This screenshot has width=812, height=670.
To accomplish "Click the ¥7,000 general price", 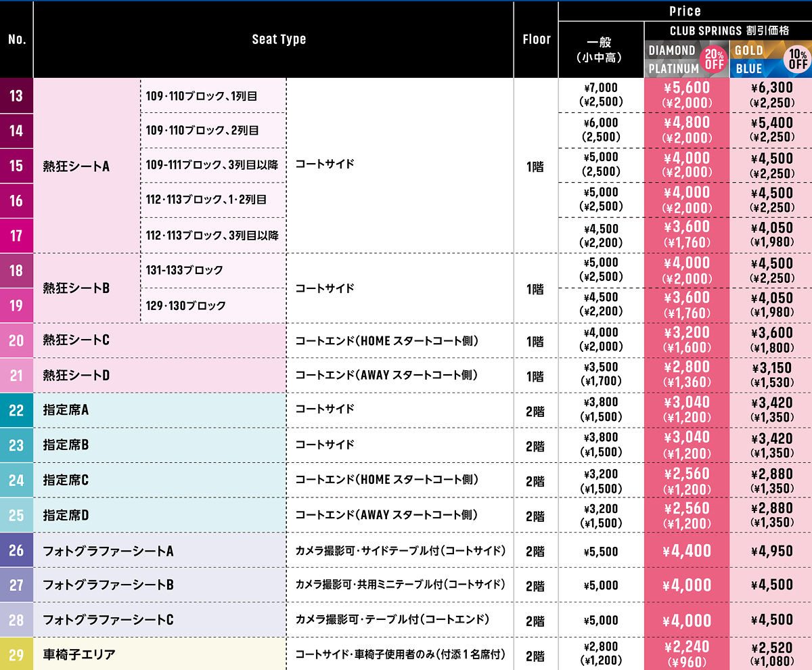I will (x=600, y=89).
